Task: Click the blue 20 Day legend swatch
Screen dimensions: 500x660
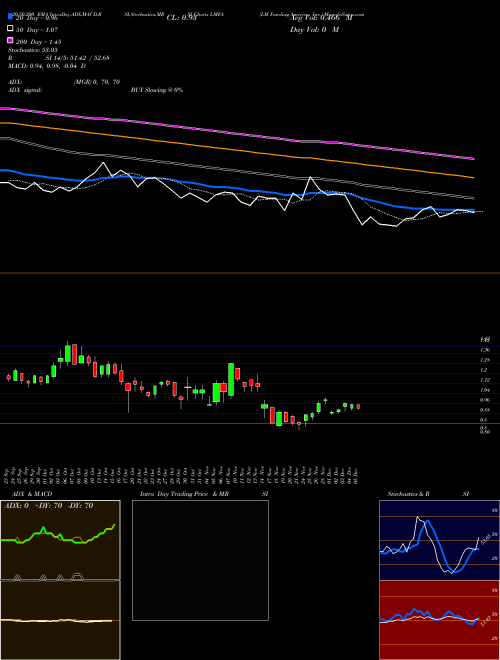Action: [10, 16]
